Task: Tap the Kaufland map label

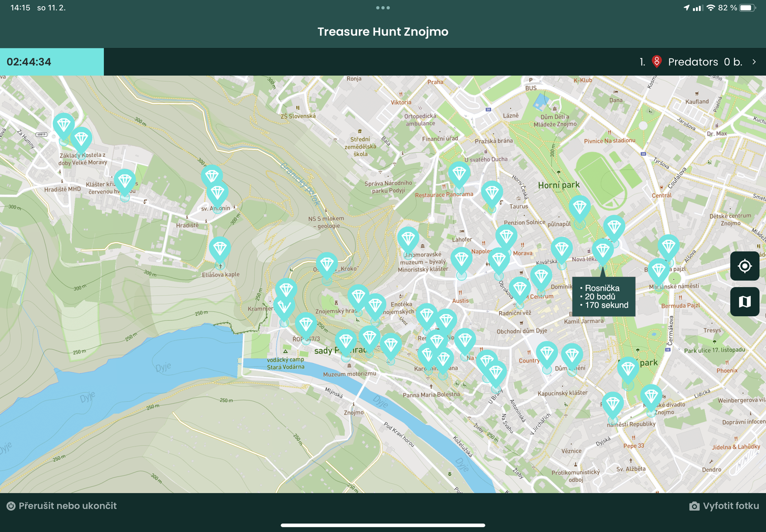Action: pyautogui.click(x=697, y=101)
